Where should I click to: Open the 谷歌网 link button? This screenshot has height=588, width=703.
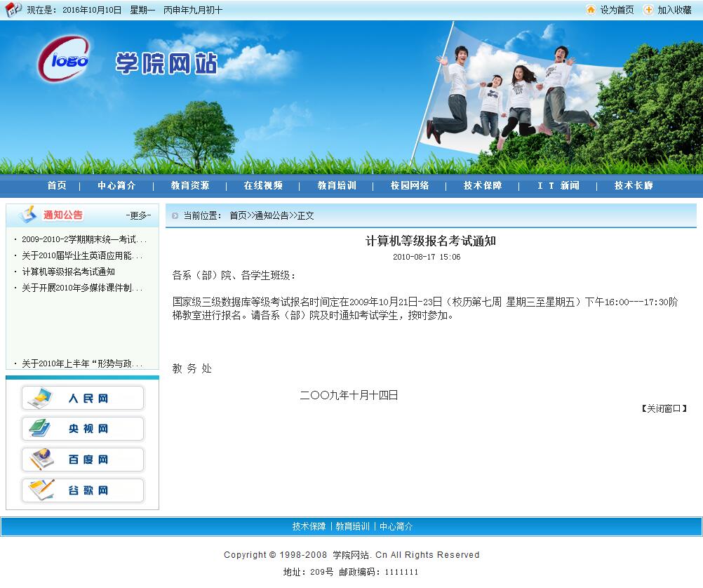tap(83, 490)
